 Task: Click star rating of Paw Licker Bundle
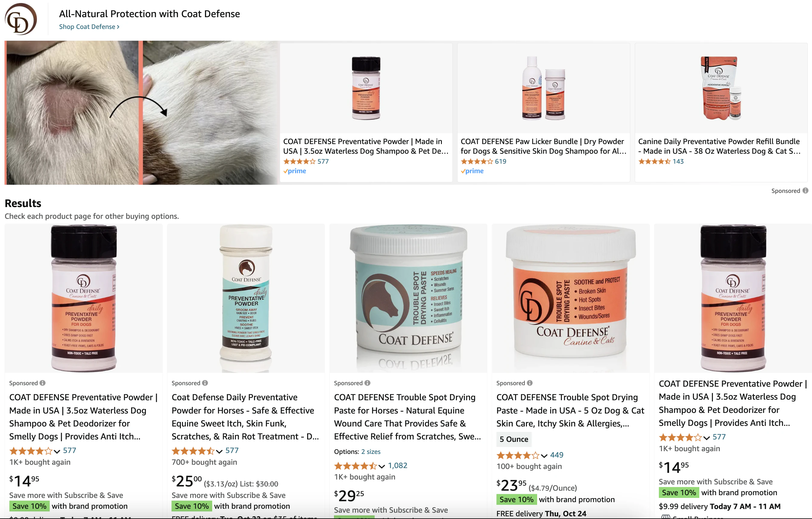pos(477,161)
